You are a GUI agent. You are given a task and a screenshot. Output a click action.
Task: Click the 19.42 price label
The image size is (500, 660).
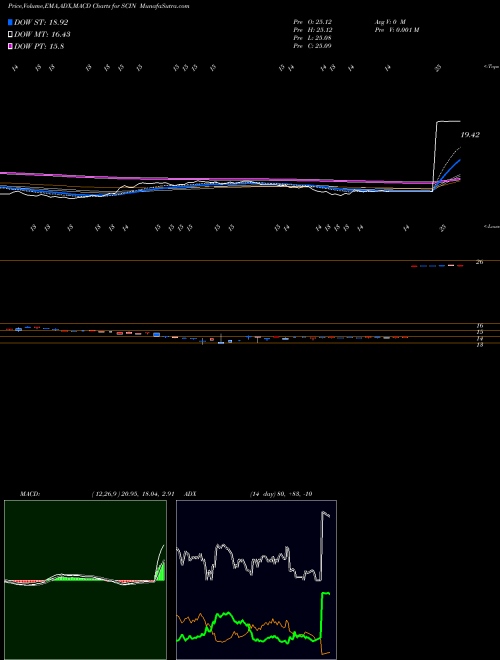pyautogui.click(x=470, y=135)
